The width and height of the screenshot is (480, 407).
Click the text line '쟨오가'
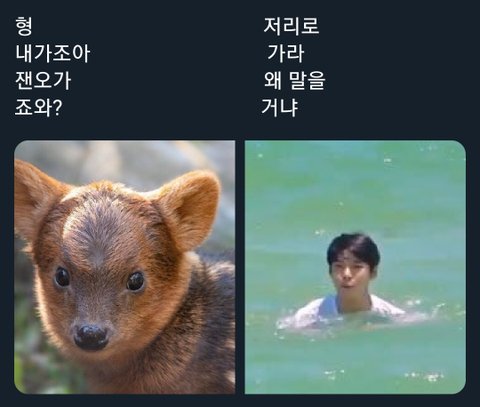click(43, 81)
